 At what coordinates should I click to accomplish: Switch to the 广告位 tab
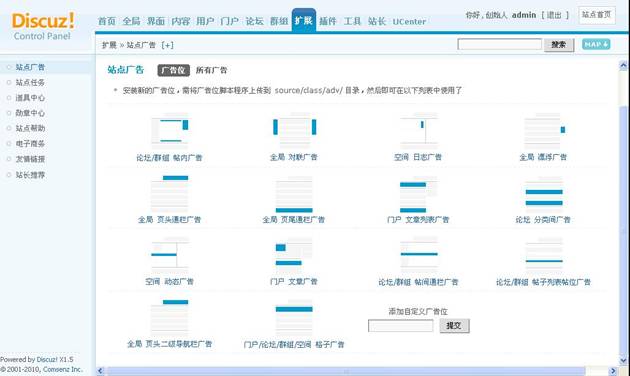[x=174, y=70]
